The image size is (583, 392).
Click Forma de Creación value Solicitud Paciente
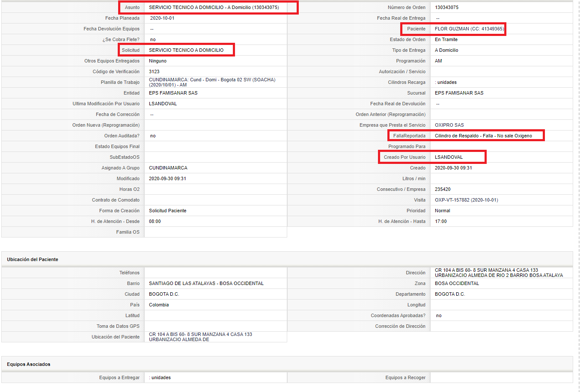point(168,211)
